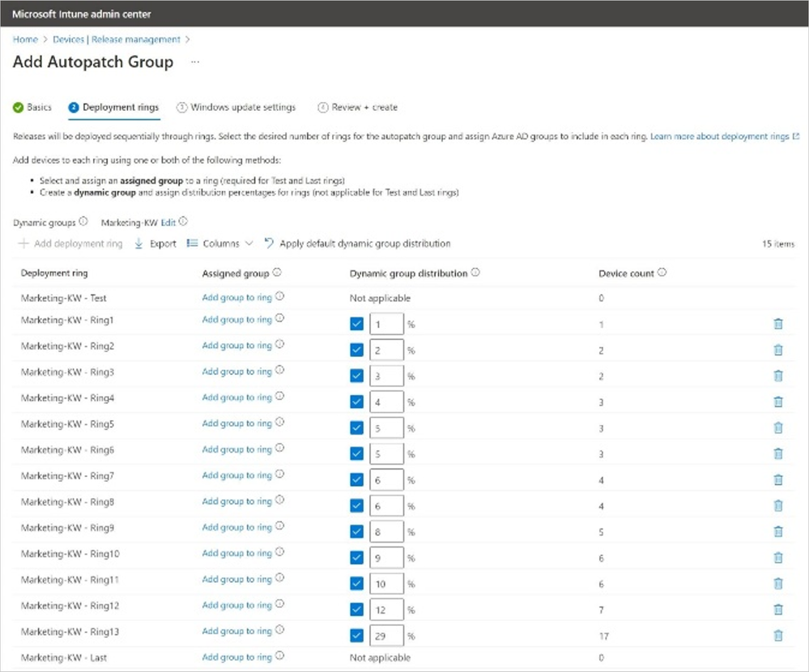
Task: Open the ellipsis menu beside page title
Action: tap(194, 62)
